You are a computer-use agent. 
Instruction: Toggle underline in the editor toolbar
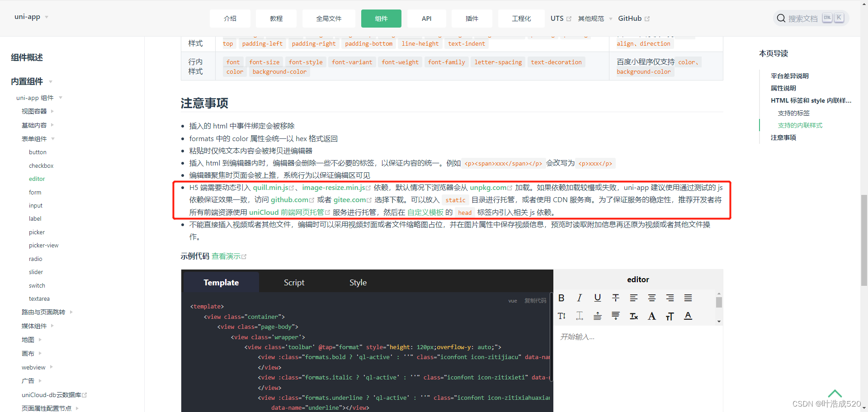pyautogui.click(x=597, y=298)
